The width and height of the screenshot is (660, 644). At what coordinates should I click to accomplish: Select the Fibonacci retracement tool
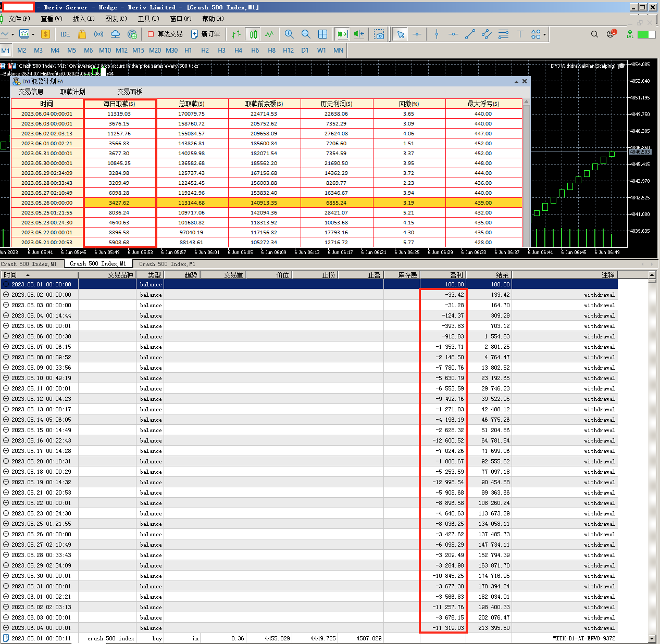pos(503,34)
